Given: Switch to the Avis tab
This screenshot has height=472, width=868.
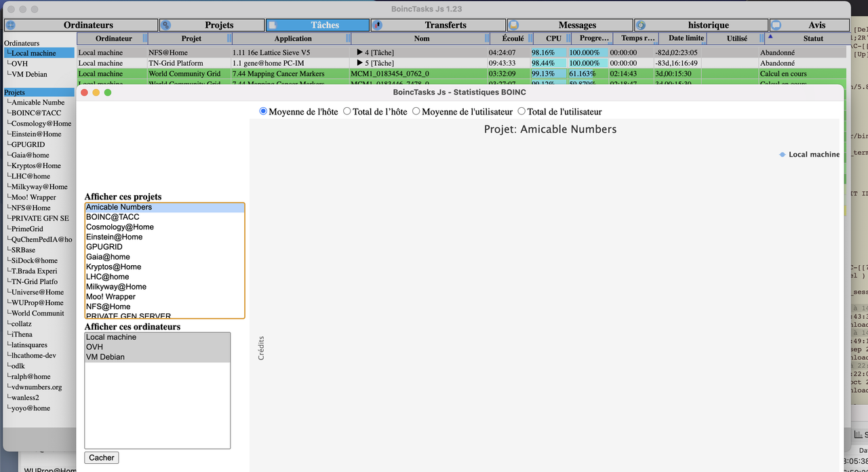Looking at the screenshot, I should tap(809, 25).
